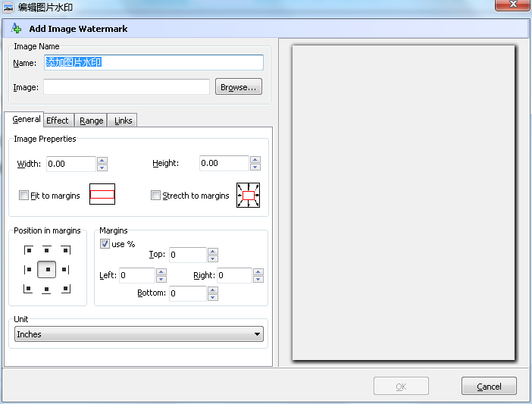Decrease Height with spinner down arrow
The width and height of the screenshot is (532, 404).
255,168
